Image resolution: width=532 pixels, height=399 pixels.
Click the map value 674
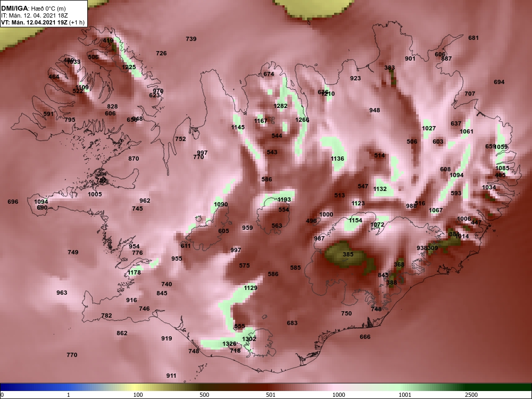point(269,74)
